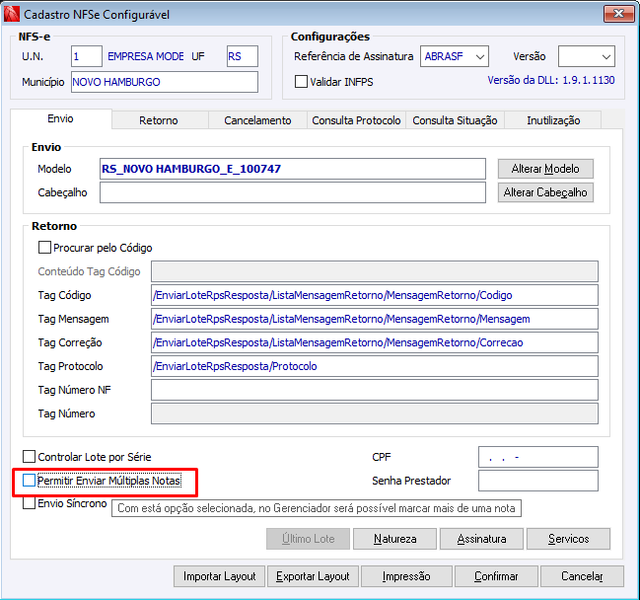The height and width of the screenshot is (600, 640).
Task: Confirm with the Confirmar button
Action: 496,576
